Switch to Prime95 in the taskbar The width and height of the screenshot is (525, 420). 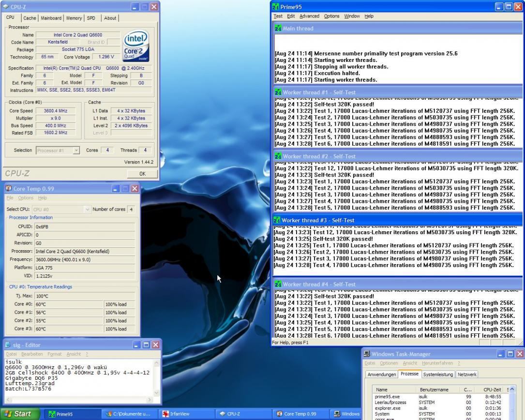point(72,414)
